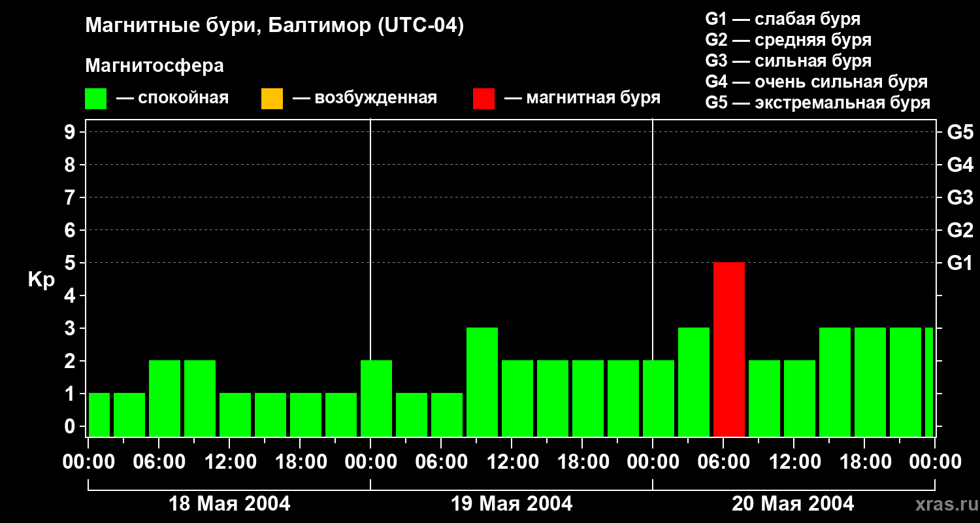Click the '12:00' time label of 18 Мая
This screenshot has height=523, width=980.
coord(229,462)
